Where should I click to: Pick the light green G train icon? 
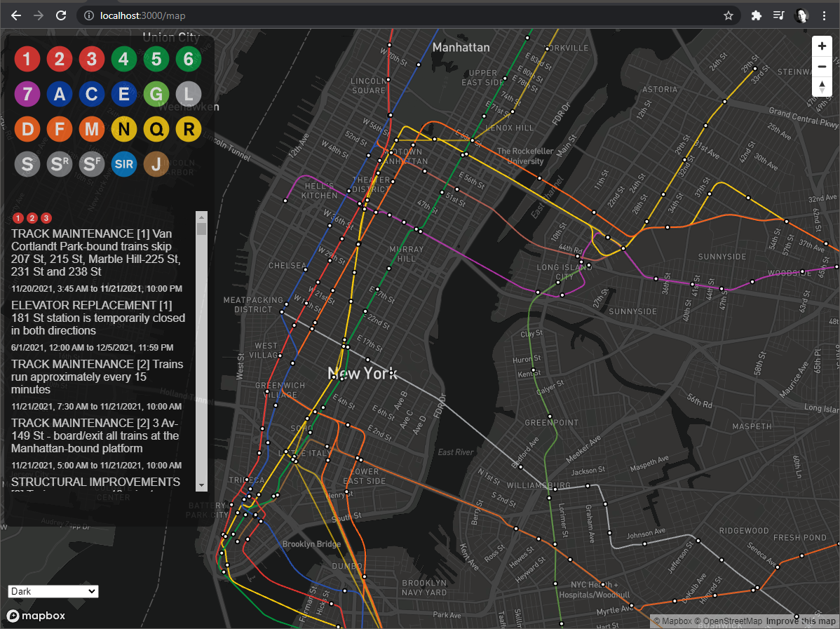click(x=156, y=94)
